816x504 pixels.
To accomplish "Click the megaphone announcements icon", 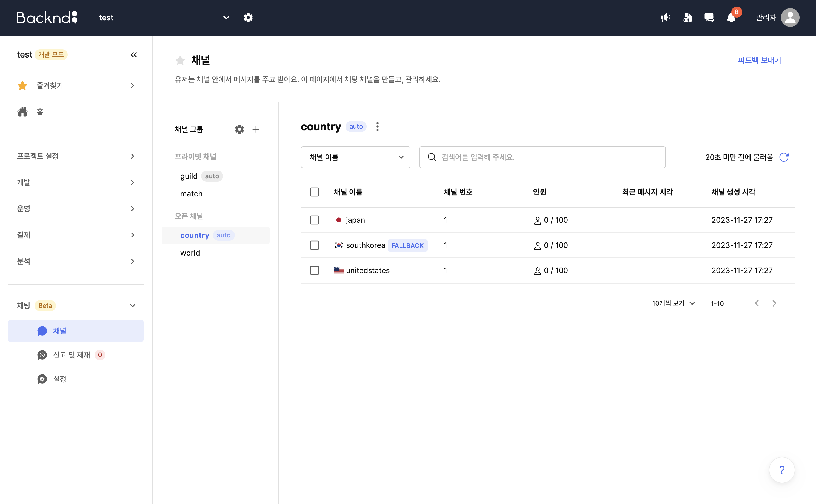I will (x=665, y=17).
